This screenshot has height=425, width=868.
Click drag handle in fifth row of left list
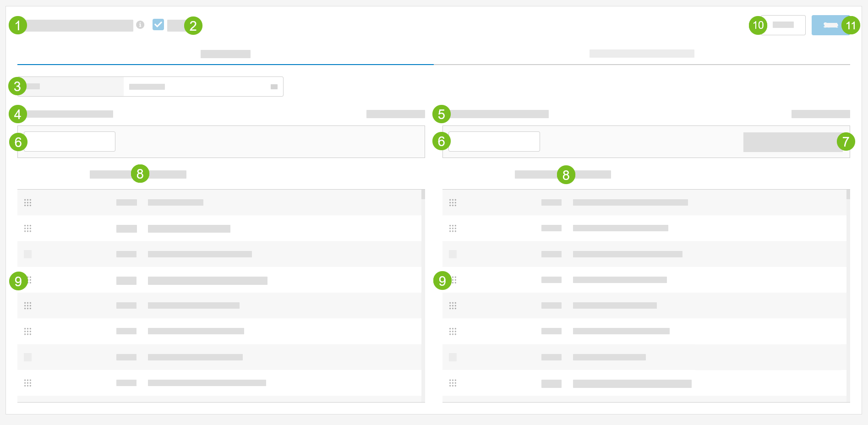tap(27, 305)
